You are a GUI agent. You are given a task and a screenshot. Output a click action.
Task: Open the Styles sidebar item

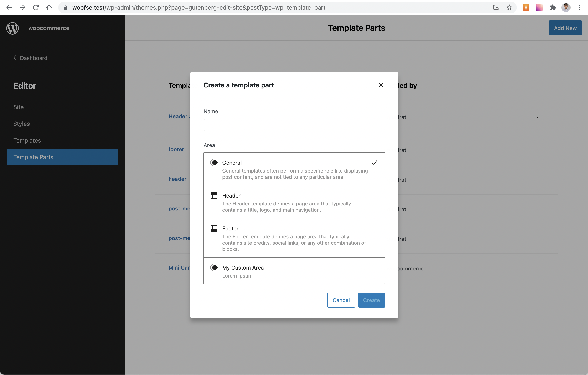(21, 124)
